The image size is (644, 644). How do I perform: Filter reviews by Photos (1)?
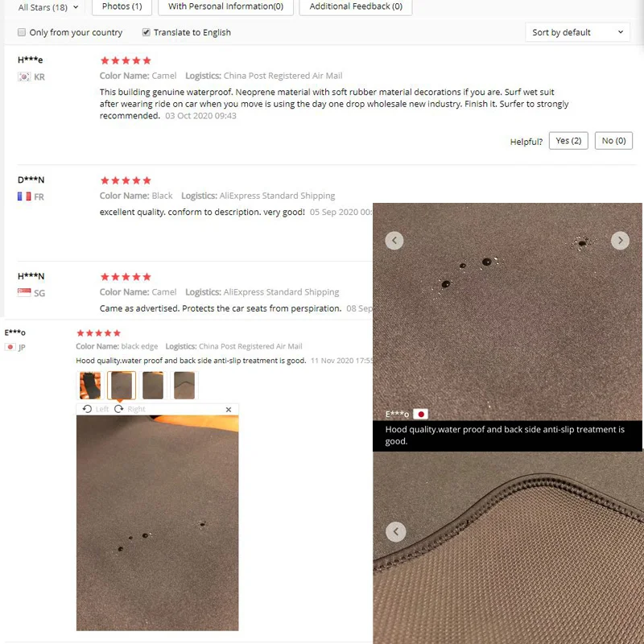pyautogui.click(x=122, y=6)
